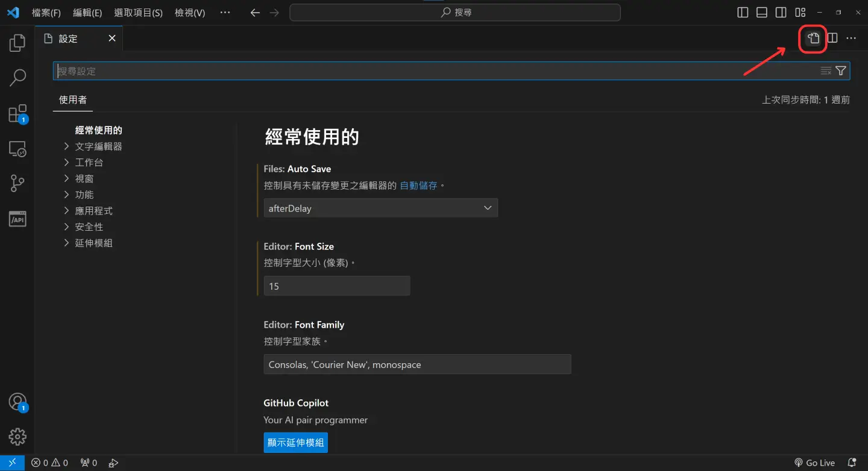Open Settings as JSON file
Image resolution: width=868 pixels, height=471 pixels.
click(x=812, y=38)
